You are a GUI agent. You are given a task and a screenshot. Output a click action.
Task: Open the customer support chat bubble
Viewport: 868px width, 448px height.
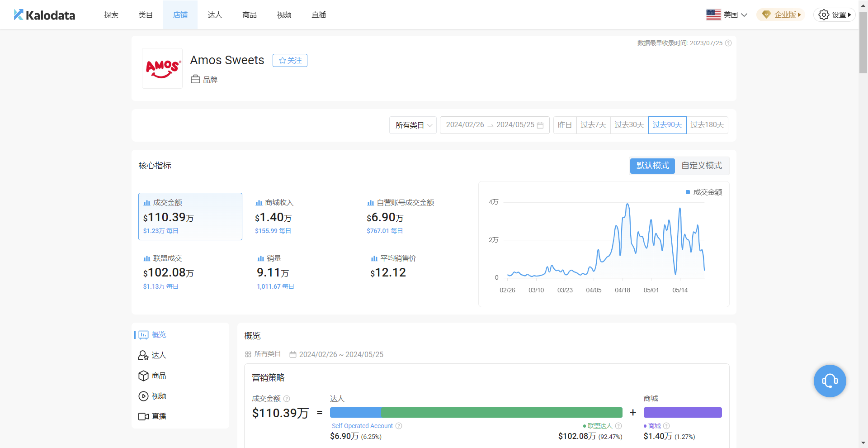pos(830,381)
